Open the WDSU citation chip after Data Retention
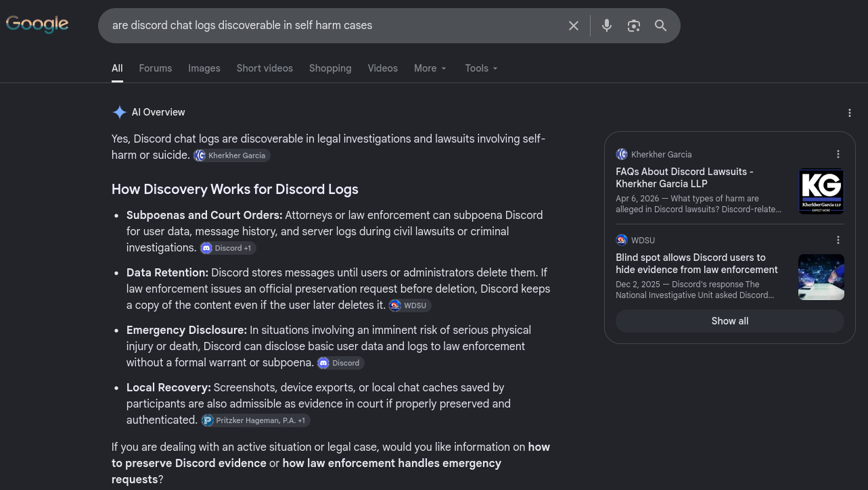Screen dimensions: 868x490 (409, 305)
